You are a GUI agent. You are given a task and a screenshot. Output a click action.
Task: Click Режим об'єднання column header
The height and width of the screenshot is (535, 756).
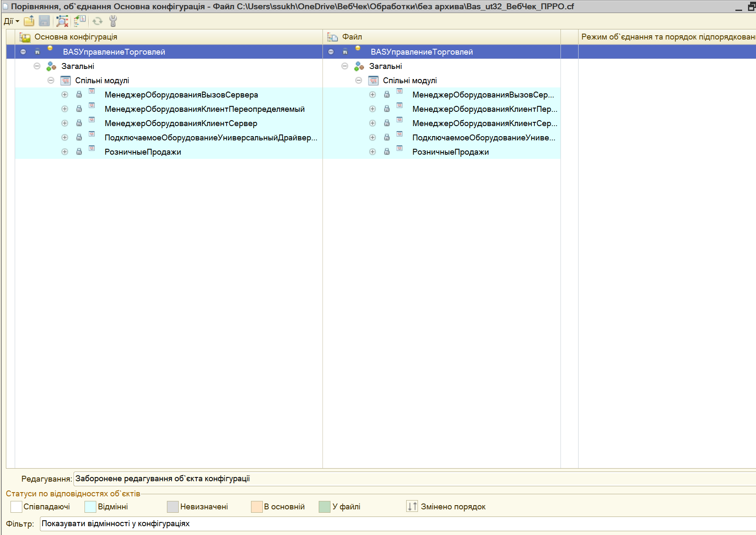coord(667,37)
